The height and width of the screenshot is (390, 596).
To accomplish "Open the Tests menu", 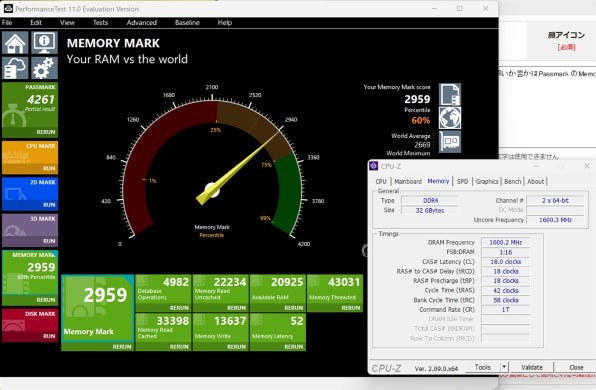I will tap(100, 22).
